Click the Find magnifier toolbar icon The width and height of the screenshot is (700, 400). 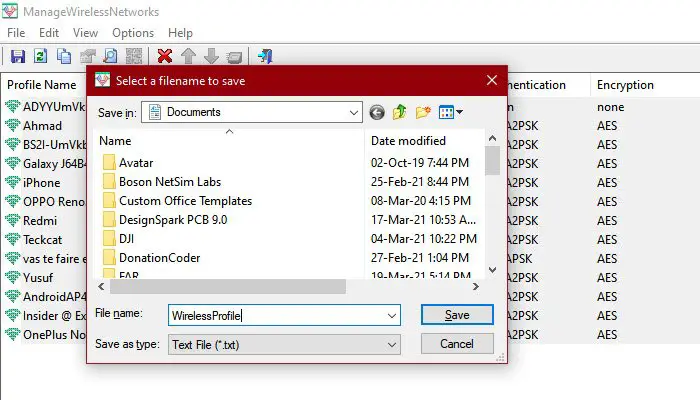pos(110,56)
